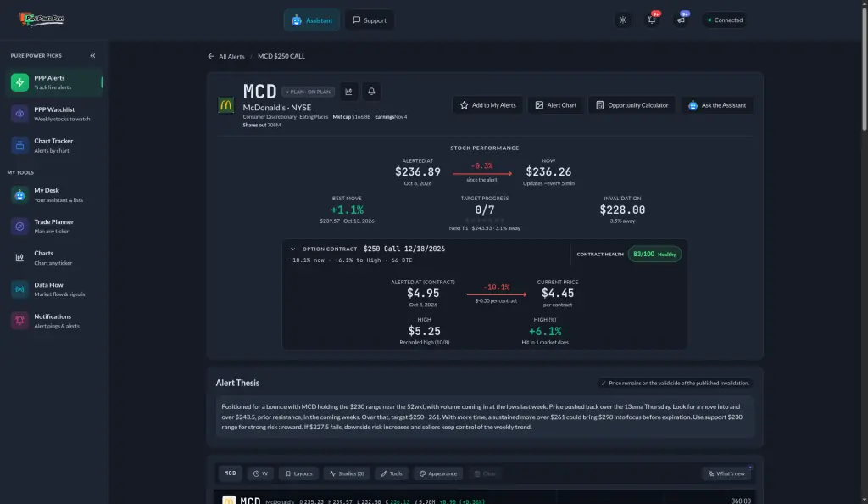Open the notifications bell in top bar
The height and width of the screenshot is (504, 868).
pyautogui.click(x=652, y=20)
